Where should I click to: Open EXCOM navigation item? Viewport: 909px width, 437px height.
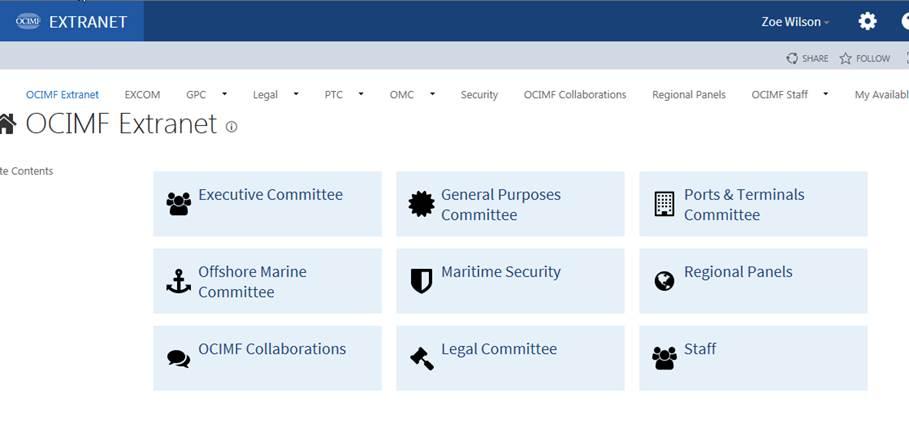[142, 94]
